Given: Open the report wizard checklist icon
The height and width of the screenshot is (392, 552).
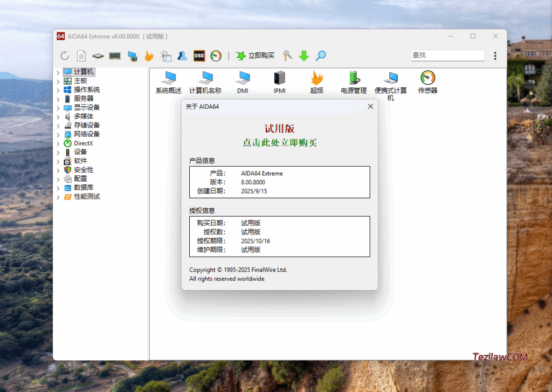Looking at the screenshot, I should pyautogui.click(x=166, y=56).
